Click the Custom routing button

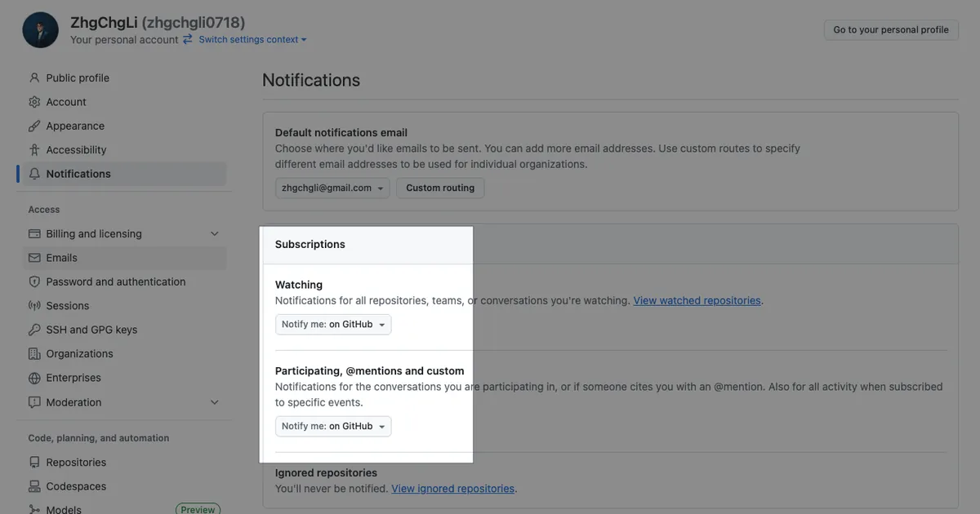click(440, 188)
